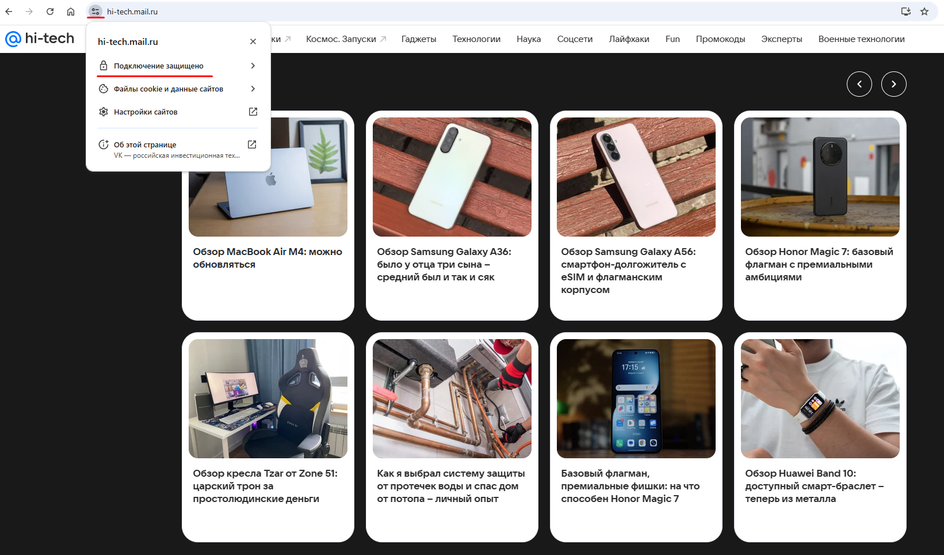Screen dimensions: 944x555
Task: Open the Военные технологии navigation section
Action: point(861,39)
